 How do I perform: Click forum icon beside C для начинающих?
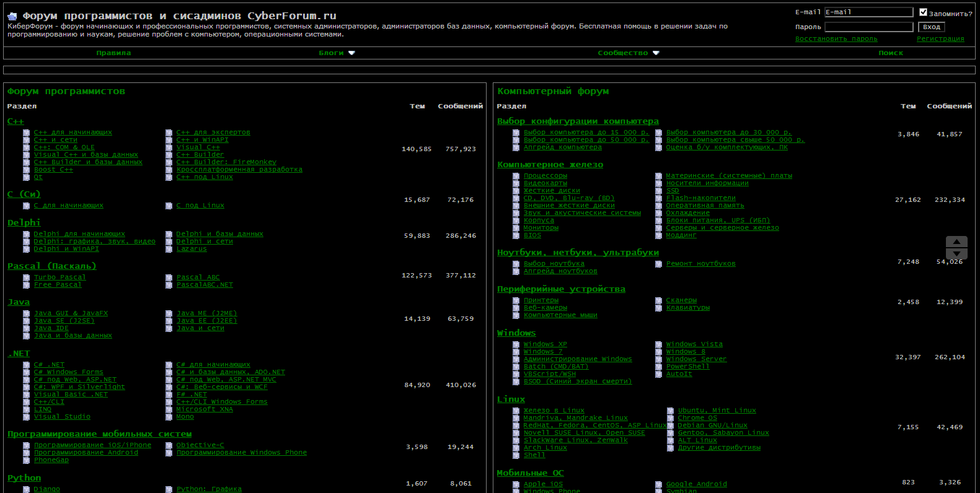(x=27, y=206)
